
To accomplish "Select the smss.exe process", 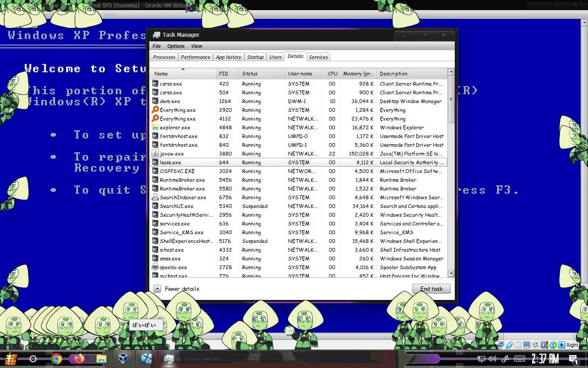I will tap(299, 259).
